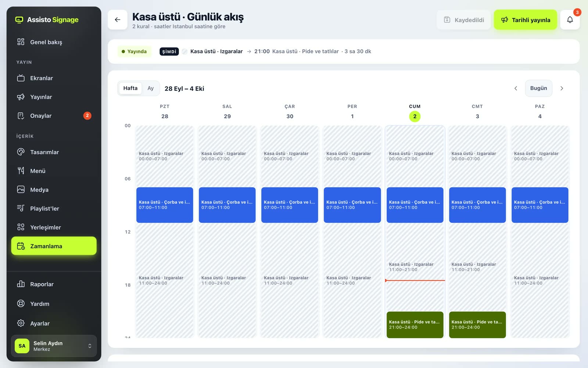Open Genel bakış dashboard icon
The height and width of the screenshot is (368, 588).
click(x=21, y=42)
